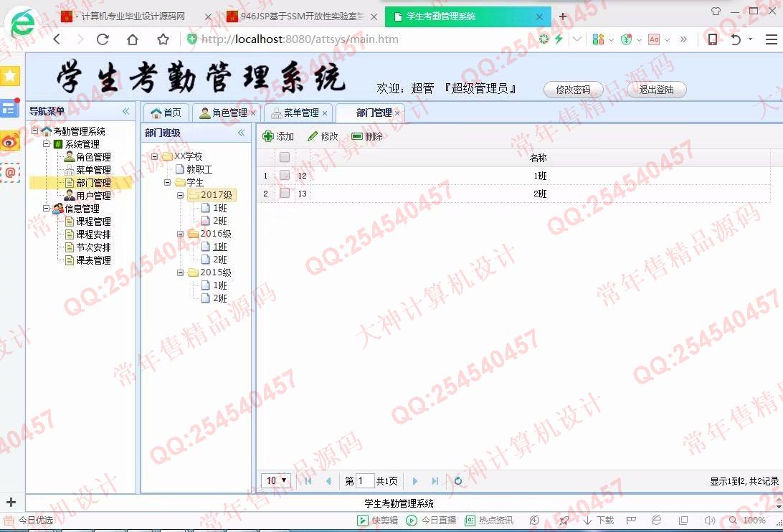
Task: Check the row checkbox for 2班
Action: pyautogui.click(x=285, y=194)
